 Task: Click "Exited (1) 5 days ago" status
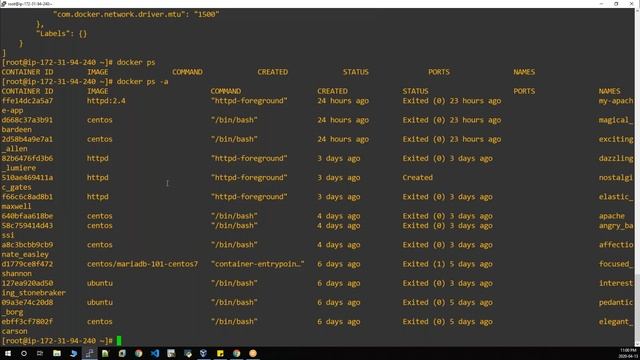tap(447, 264)
